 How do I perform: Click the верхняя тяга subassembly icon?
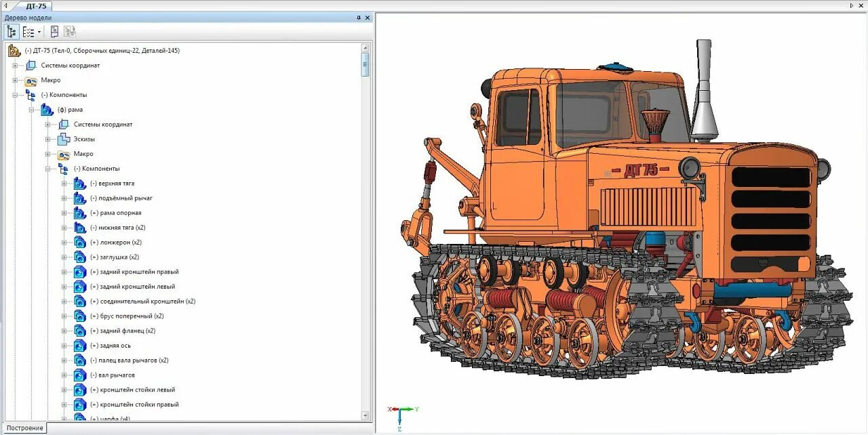pyautogui.click(x=80, y=184)
